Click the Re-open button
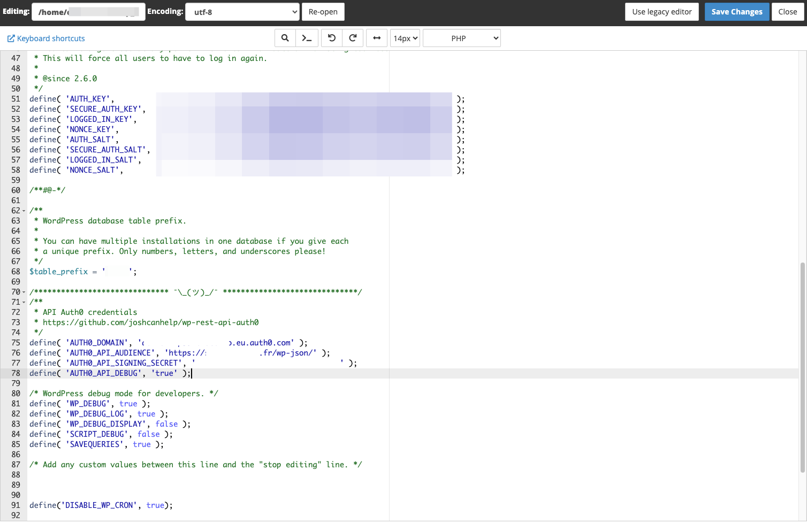807x532 pixels. point(323,12)
